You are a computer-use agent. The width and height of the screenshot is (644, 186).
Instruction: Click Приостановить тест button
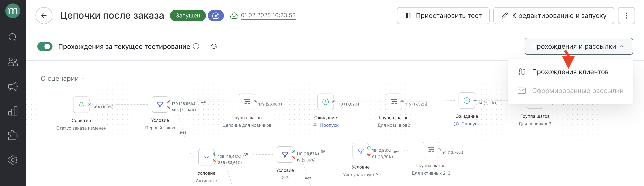click(443, 16)
